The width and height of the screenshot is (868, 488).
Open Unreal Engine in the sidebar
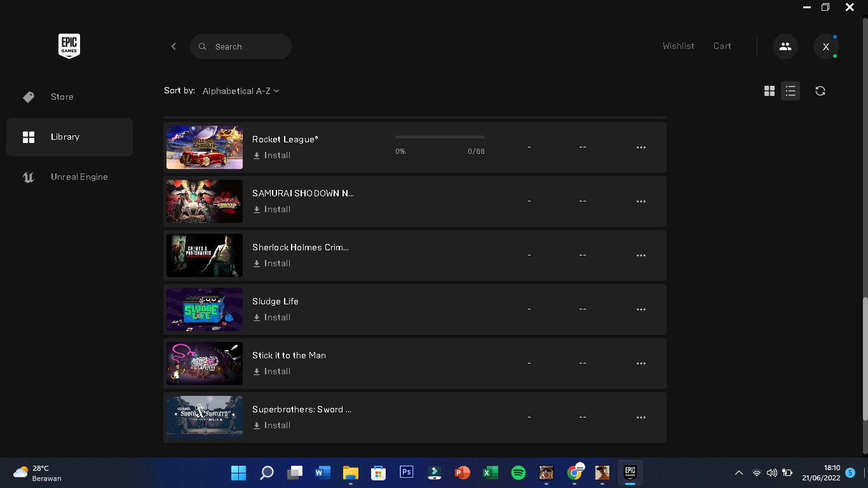click(69, 177)
